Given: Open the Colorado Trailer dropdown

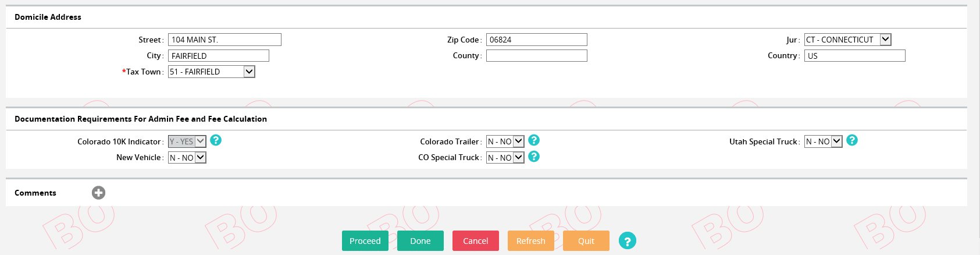Looking at the screenshot, I should click(x=505, y=141).
